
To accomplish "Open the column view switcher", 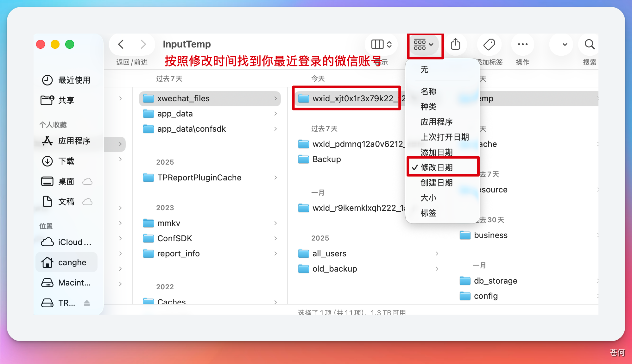I will [x=381, y=44].
